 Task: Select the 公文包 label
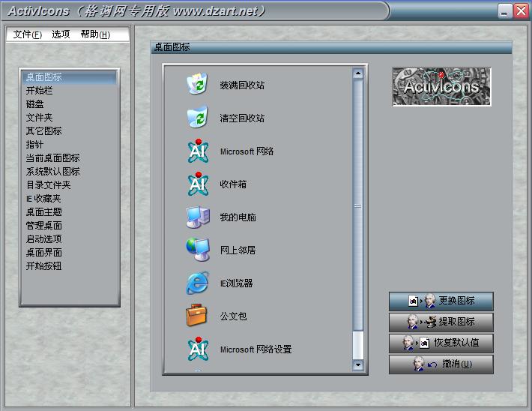[233, 316]
